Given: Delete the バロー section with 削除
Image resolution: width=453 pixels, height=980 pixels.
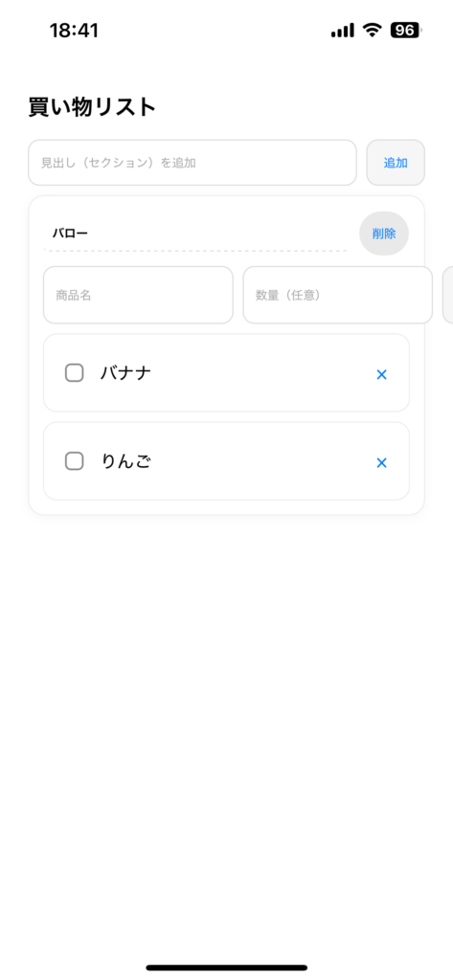Looking at the screenshot, I should pyautogui.click(x=383, y=234).
